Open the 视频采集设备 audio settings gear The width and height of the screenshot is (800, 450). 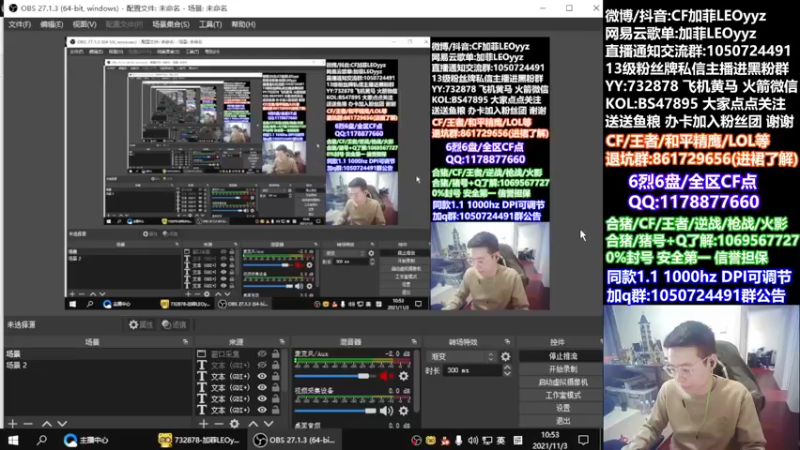404,411
